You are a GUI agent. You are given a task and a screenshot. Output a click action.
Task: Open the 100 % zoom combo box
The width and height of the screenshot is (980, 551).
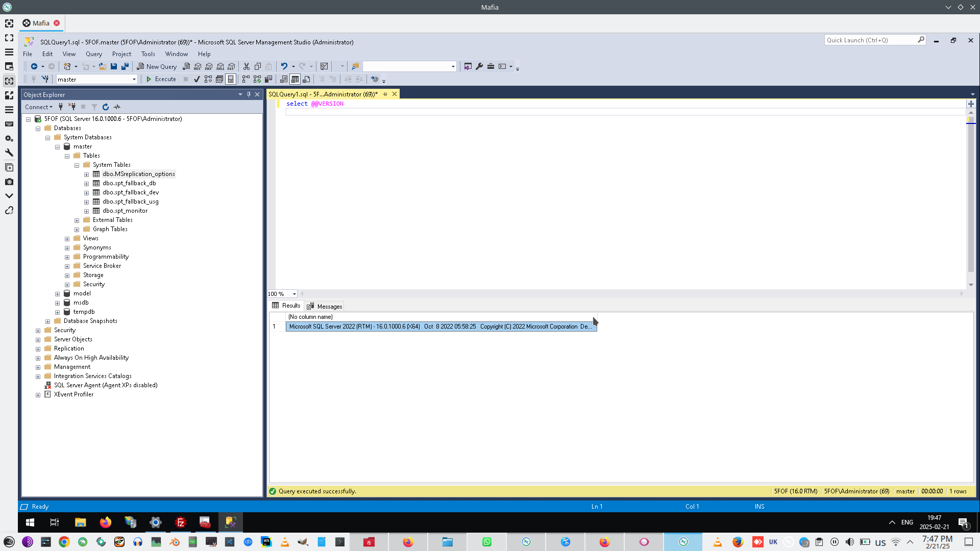(294, 294)
